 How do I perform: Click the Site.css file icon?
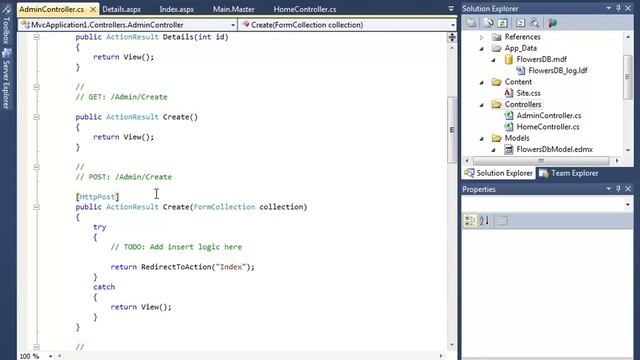click(x=509, y=93)
